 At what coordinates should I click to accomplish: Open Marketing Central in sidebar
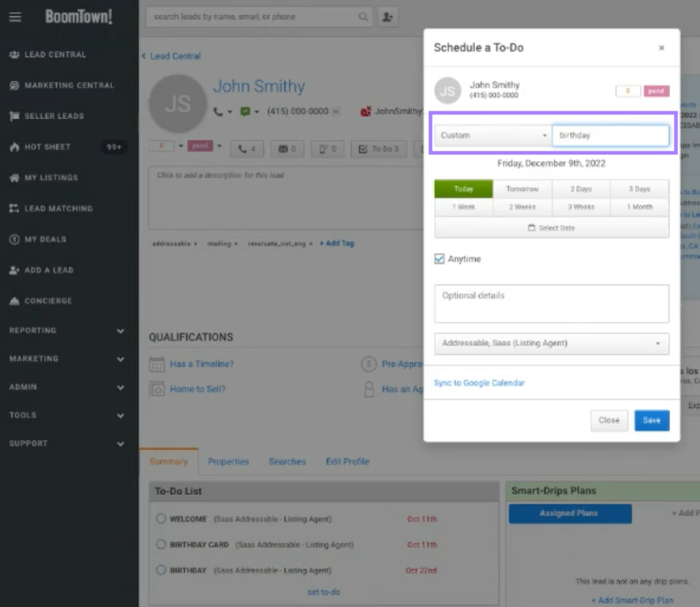tap(69, 85)
